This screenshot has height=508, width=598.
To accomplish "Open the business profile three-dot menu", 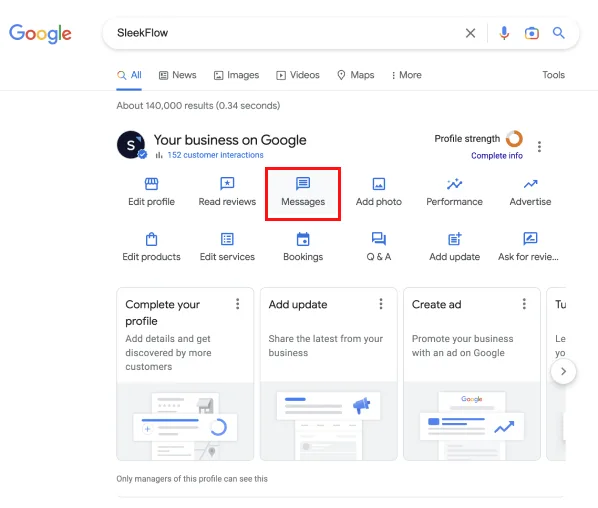I will 539,147.
